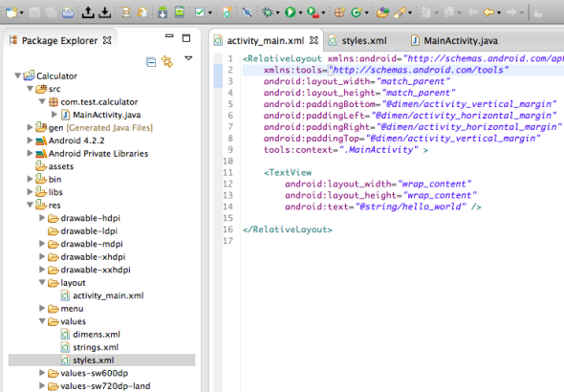
Task: Open the Android SDK Manager icon
Action: point(163,12)
